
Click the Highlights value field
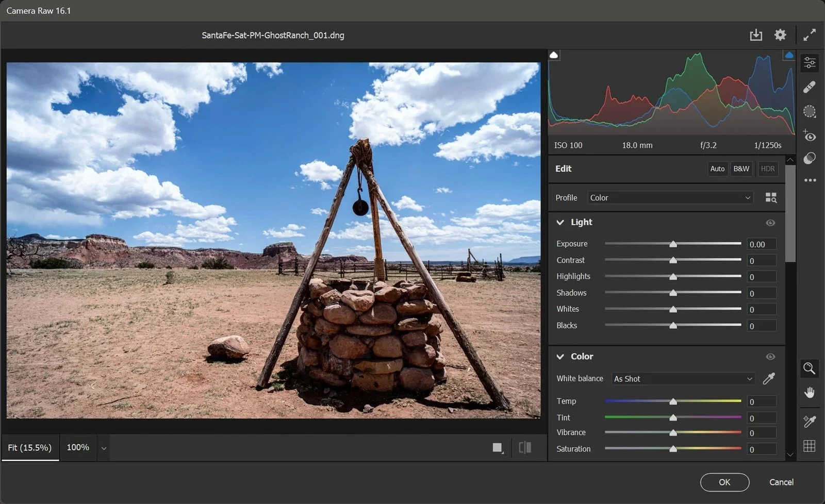tap(762, 277)
